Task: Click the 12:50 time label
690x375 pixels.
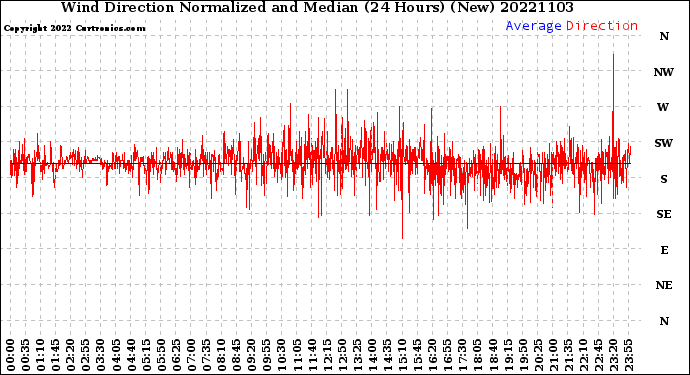Action: (342, 355)
